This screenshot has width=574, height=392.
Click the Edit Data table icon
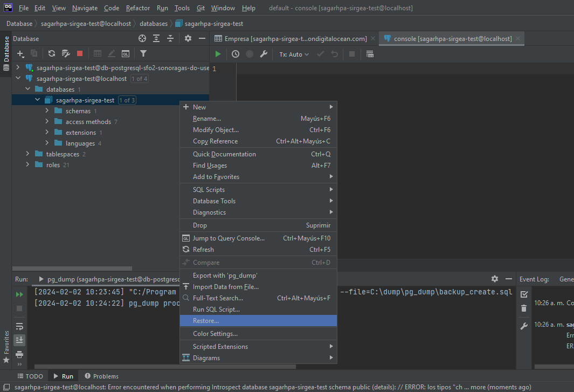point(98,53)
